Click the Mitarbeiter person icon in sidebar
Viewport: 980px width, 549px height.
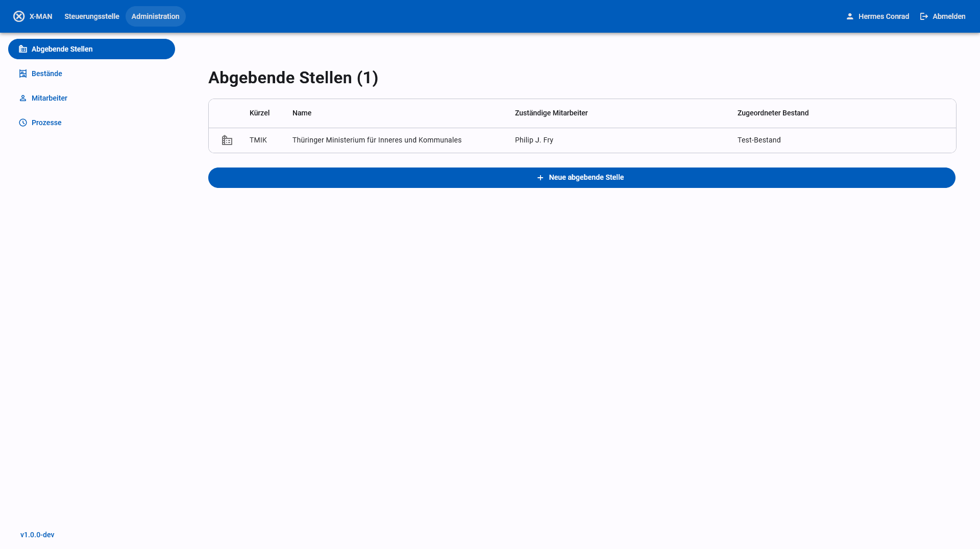tap(23, 98)
